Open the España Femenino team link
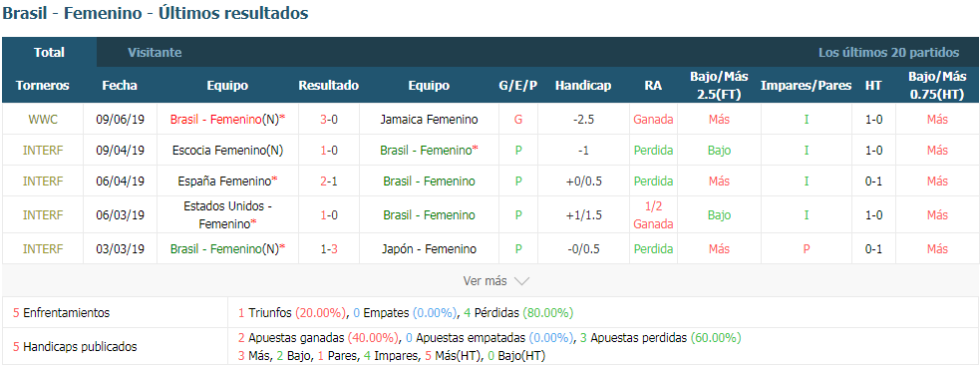The height and width of the screenshot is (365, 980). pos(227,182)
